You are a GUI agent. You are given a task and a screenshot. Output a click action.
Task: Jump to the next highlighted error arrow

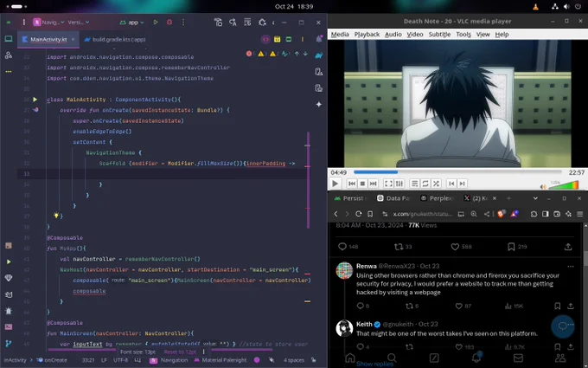(305, 54)
